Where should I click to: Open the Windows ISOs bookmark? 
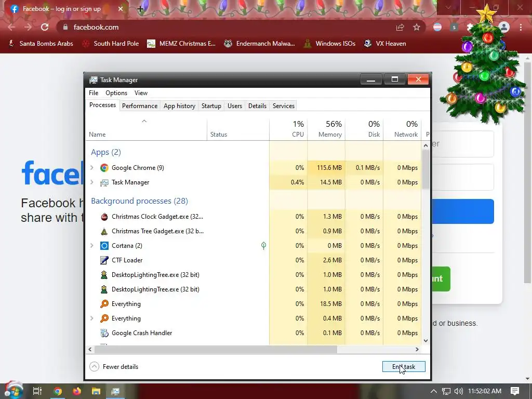point(329,44)
